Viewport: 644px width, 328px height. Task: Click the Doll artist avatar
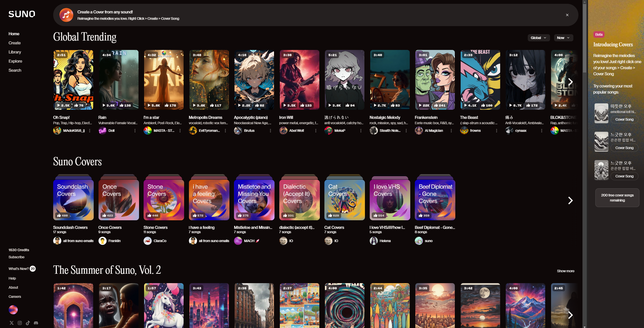click(x=102, y=131)
